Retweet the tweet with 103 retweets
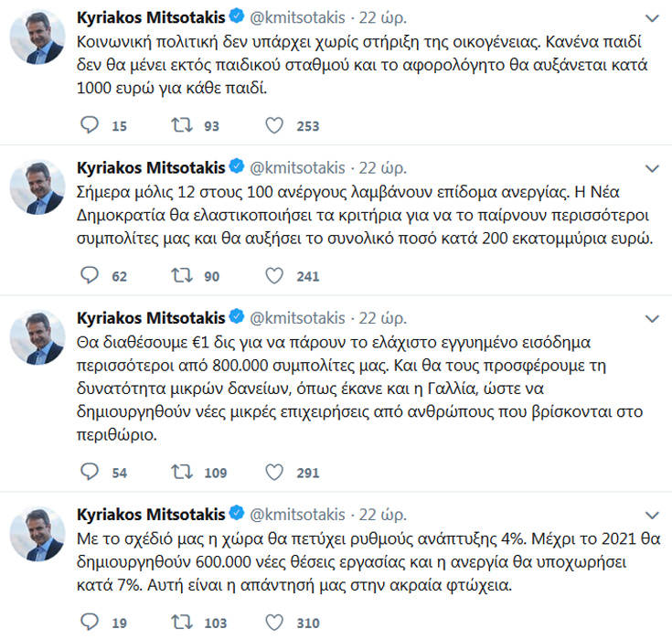The height and width of the screenshot is (639, 672). pos(181,623)
